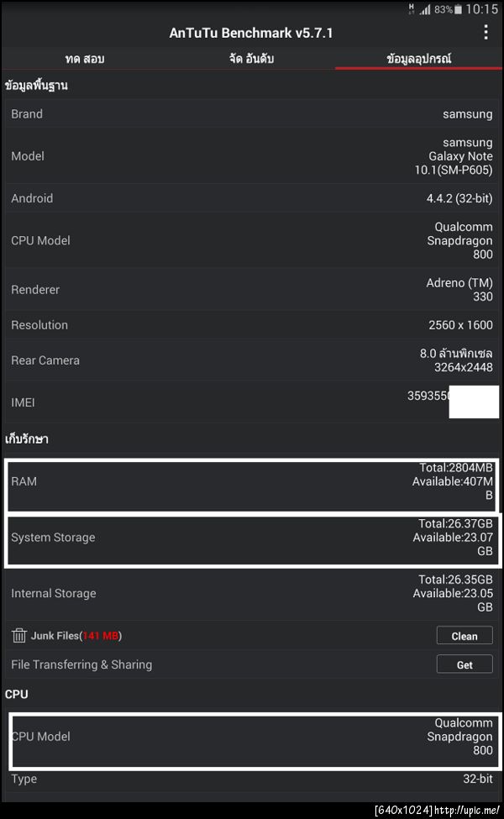Tap the RAM info row
Screen dimensions: 504x819
click(x=252, y=481)
